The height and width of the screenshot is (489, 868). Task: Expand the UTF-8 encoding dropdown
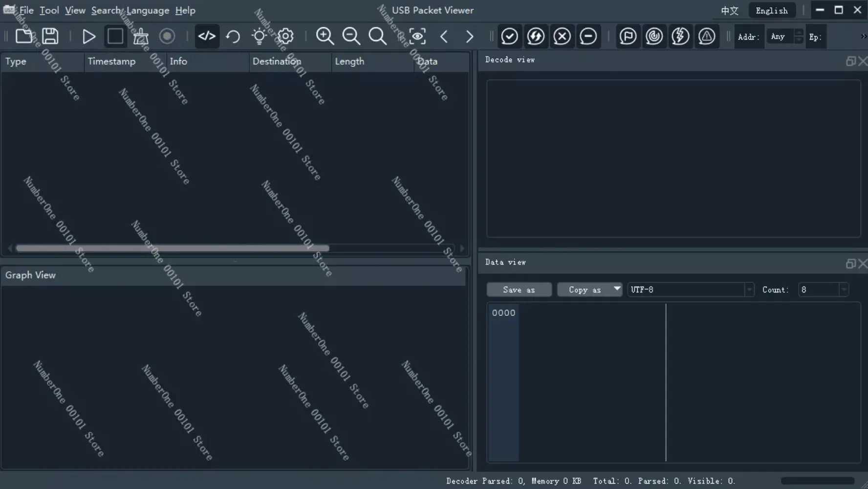(749, 289)
